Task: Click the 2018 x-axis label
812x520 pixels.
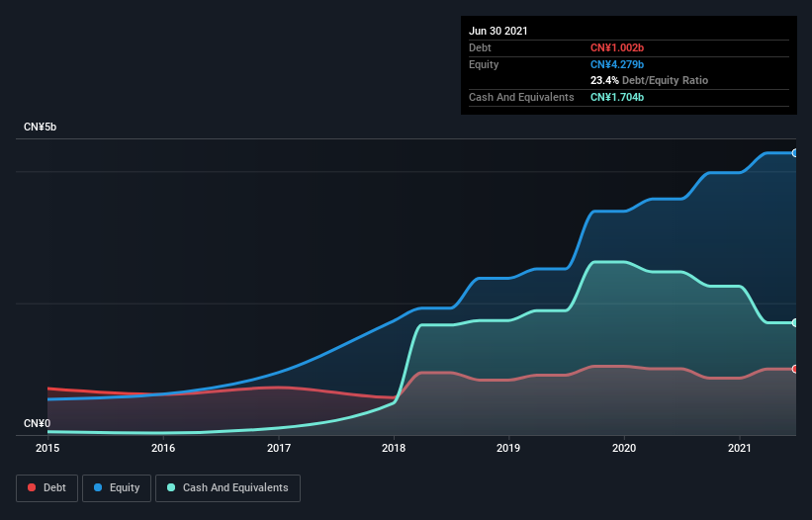Action: 394,448
